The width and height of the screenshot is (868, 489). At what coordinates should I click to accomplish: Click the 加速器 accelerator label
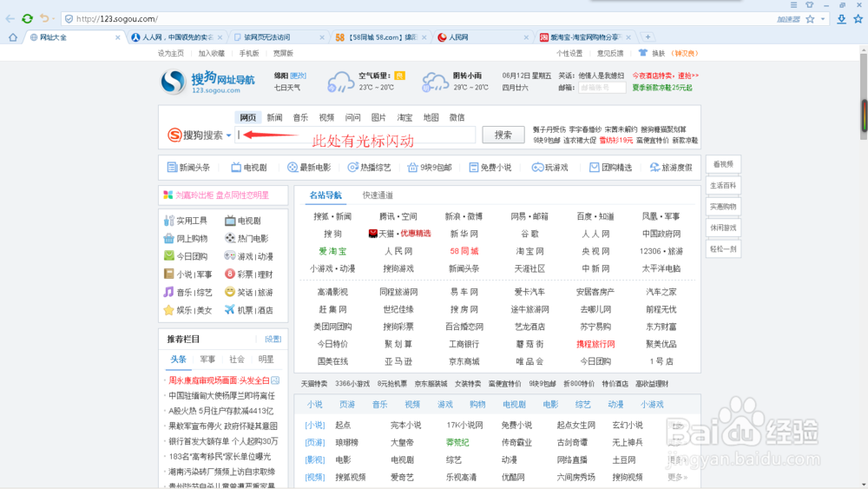point(788,19)
